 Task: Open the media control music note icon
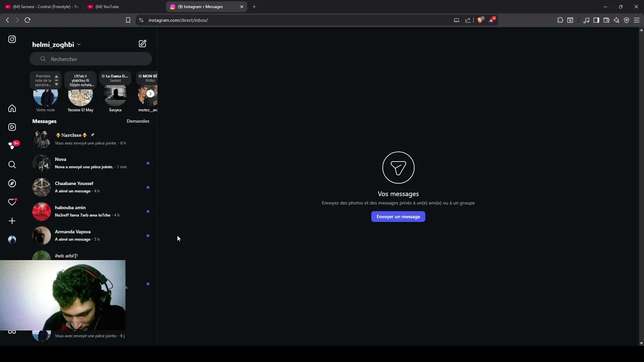(586, 20)
